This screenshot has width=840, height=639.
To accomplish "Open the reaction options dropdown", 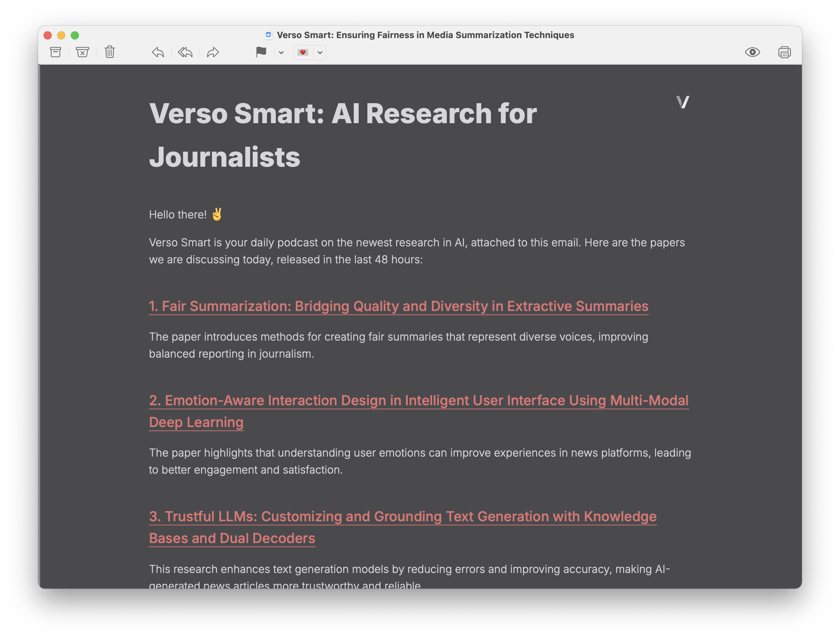I will [x=320, y=52].
